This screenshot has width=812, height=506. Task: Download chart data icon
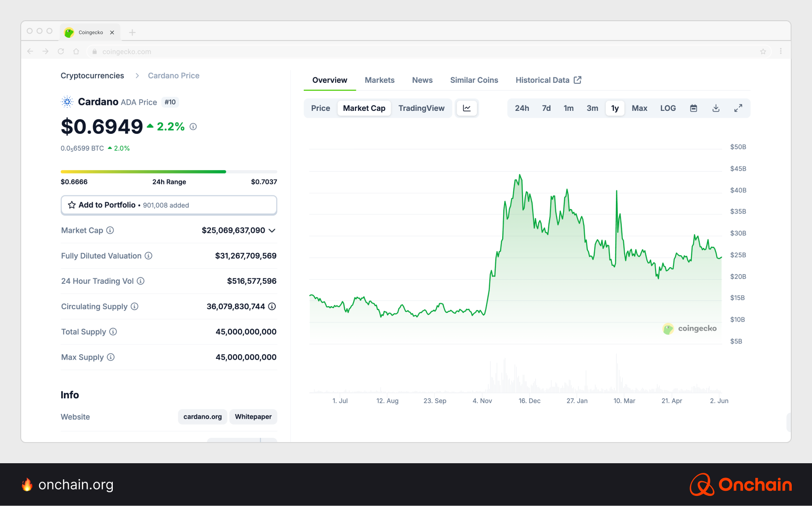(716, 108)
